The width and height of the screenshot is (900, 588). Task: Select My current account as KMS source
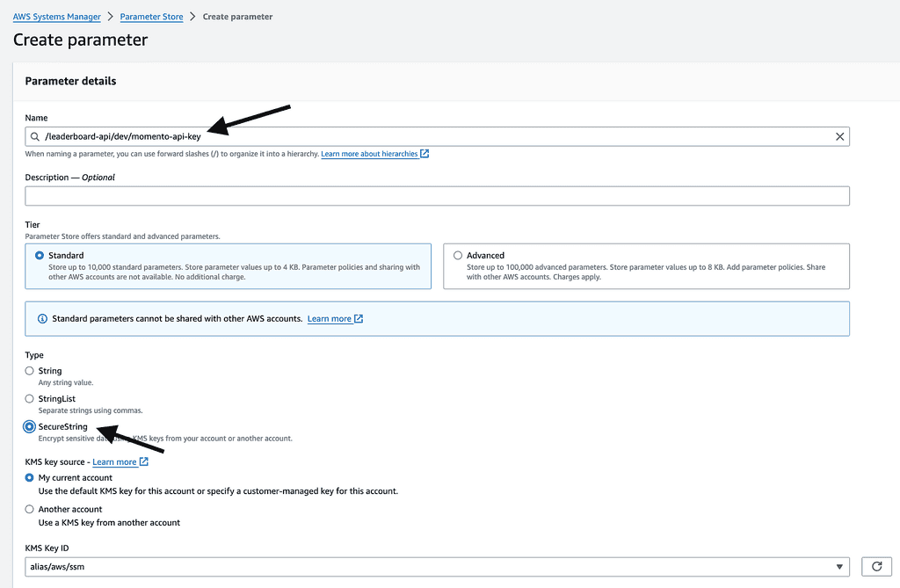(30, 478)
